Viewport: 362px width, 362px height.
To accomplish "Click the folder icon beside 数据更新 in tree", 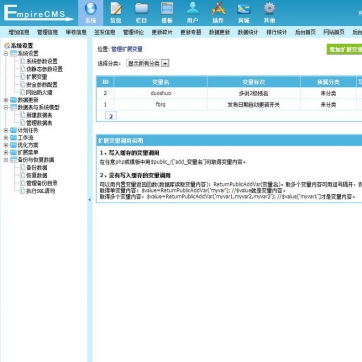I will point(13,100).
